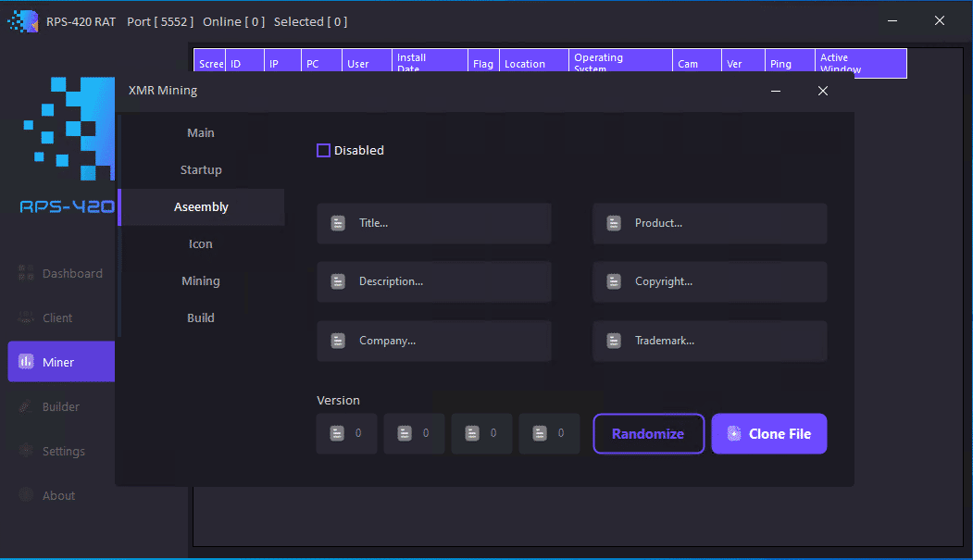Select the first Version number field
973x560 pixels.
point(356,433)
